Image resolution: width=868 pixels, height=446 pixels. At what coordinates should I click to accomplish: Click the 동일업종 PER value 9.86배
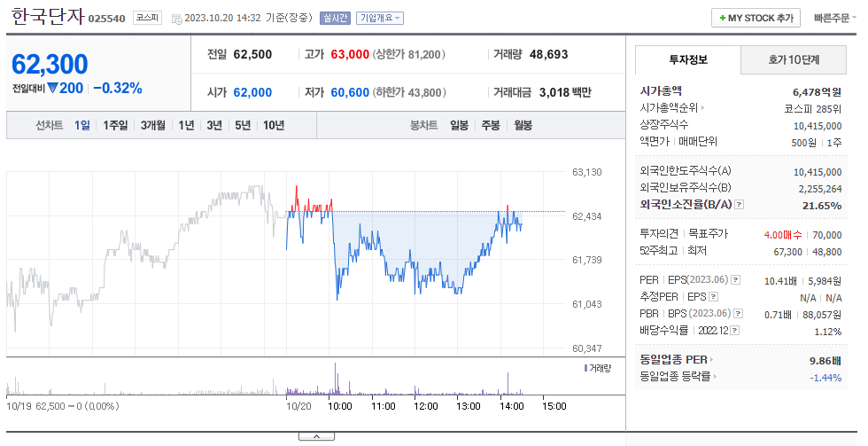coord(825,361)
